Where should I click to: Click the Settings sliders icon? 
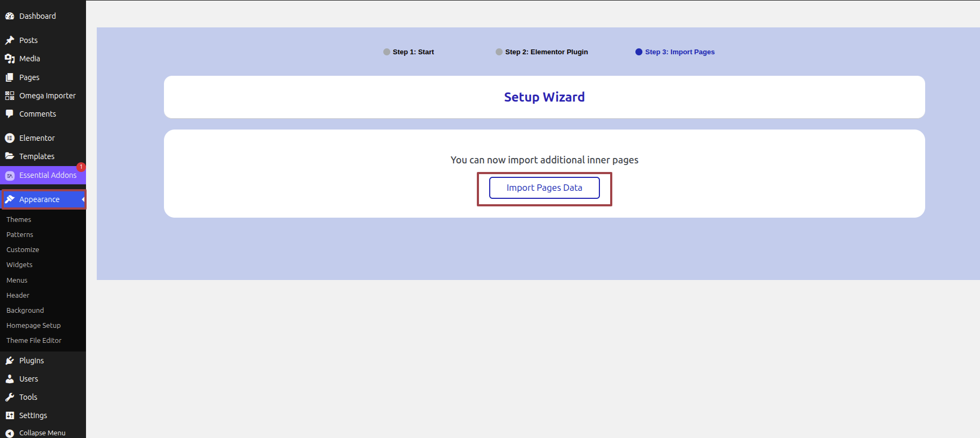[10, 415]
